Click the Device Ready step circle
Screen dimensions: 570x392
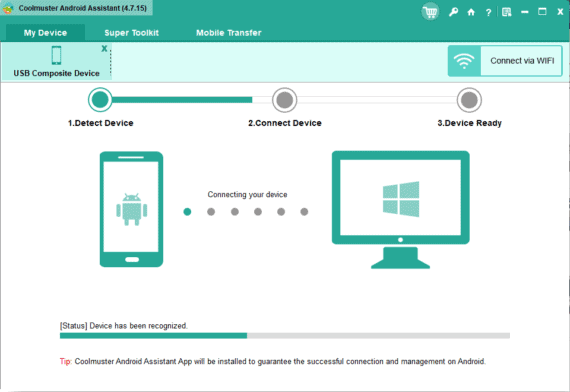tap(469, 100)
